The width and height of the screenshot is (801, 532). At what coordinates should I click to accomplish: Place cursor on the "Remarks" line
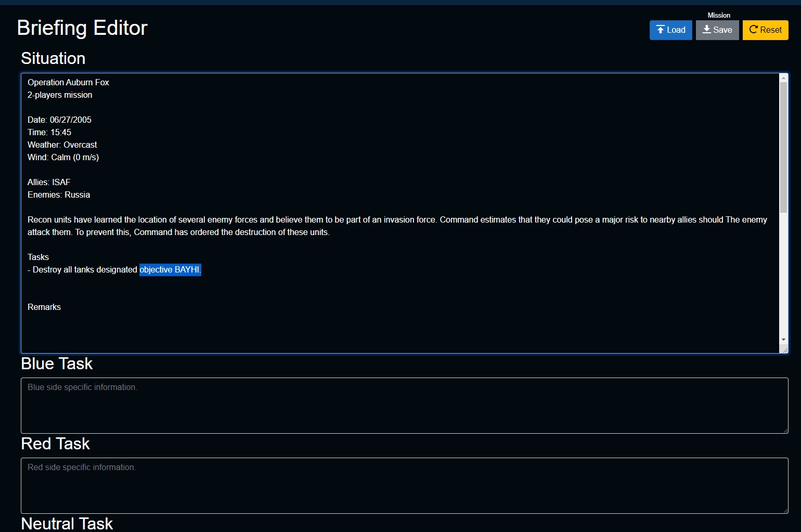tap(44, 307)
